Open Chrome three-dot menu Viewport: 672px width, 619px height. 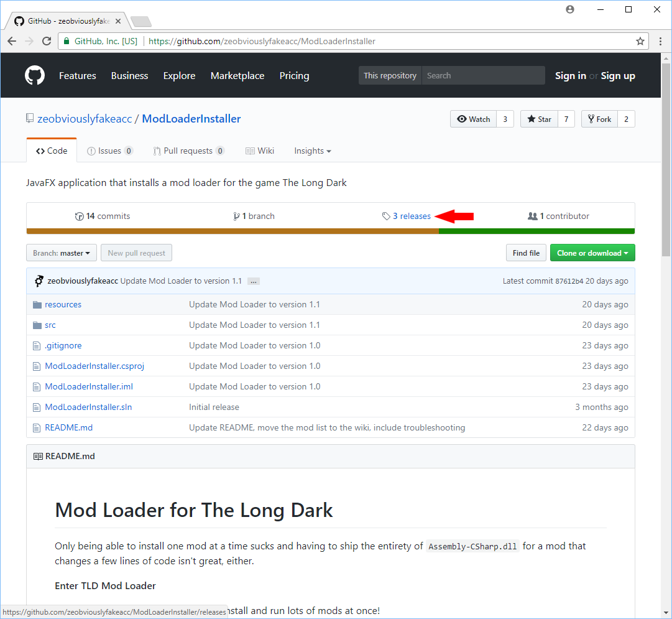pyautogui.click(x=660, y=41)
